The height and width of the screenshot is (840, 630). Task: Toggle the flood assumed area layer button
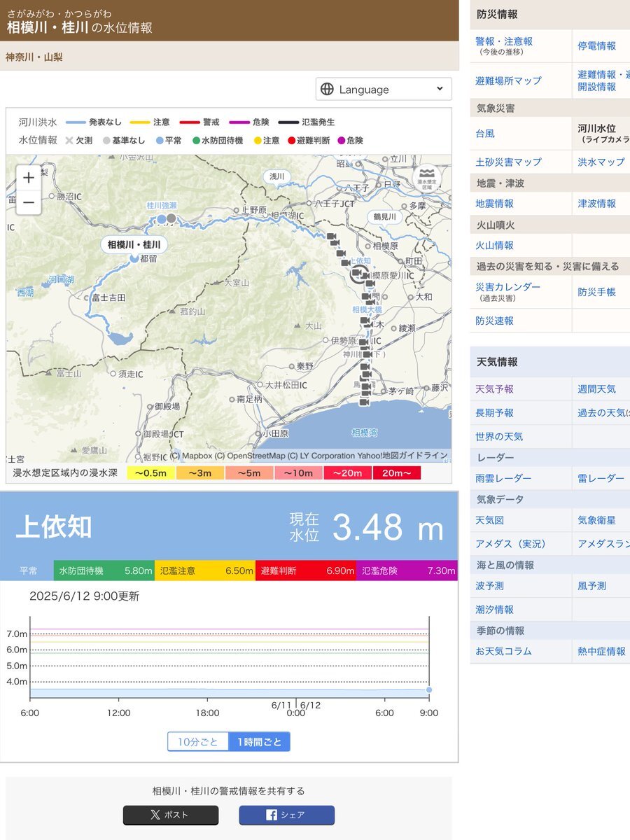point(426,178)
